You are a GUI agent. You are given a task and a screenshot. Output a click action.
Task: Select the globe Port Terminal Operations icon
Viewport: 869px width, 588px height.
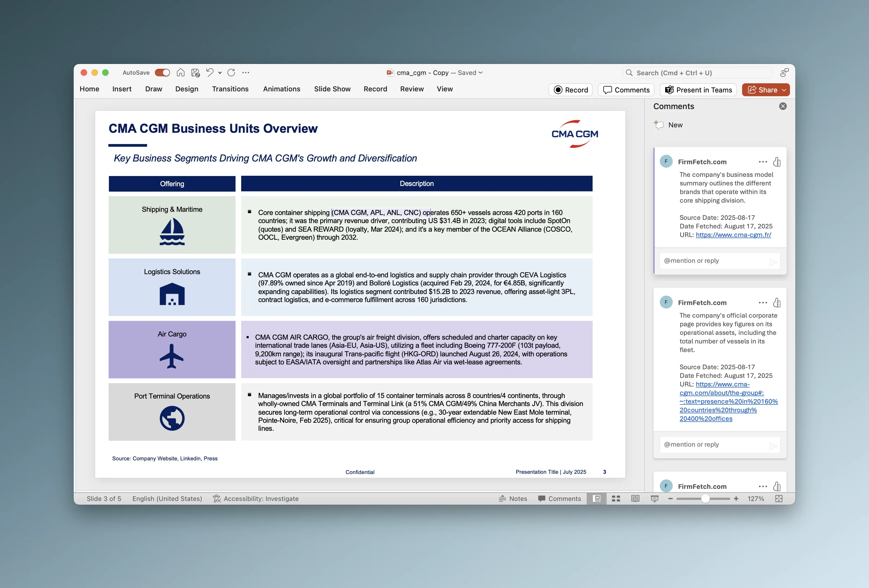click(172, 418)
